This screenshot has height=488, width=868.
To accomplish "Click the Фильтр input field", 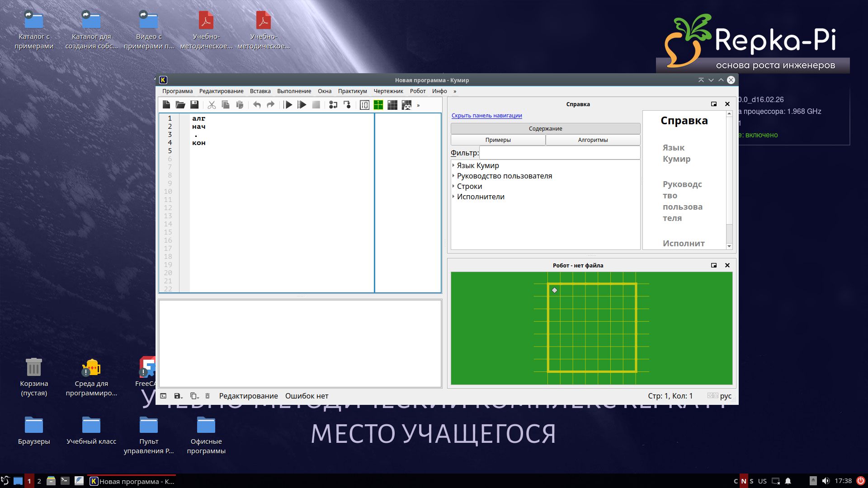I will coord(559,153).
